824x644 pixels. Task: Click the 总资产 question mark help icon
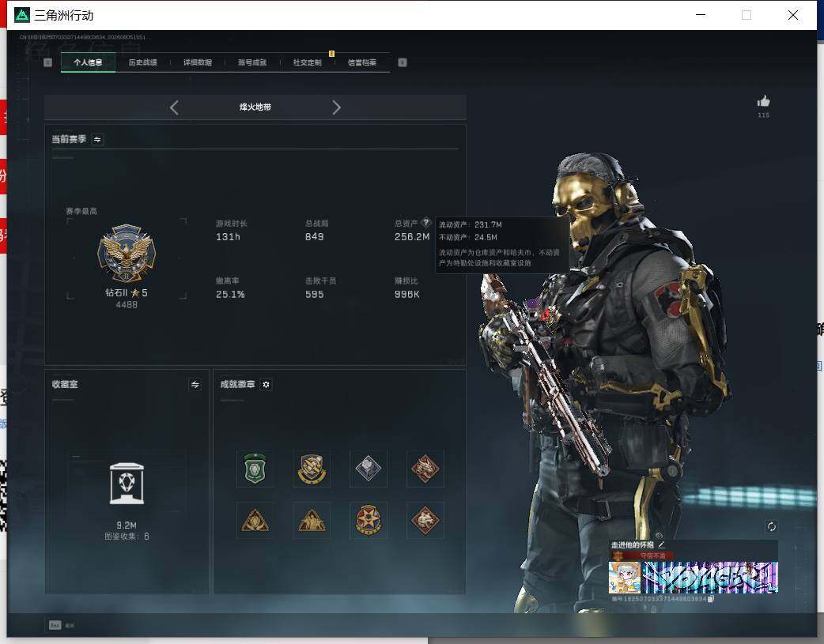point(426,222)
